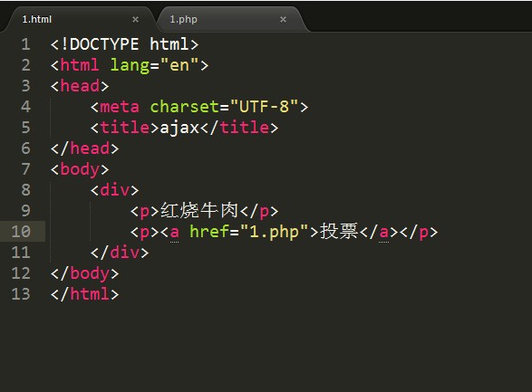Viewport: 532px width, 392px height.
Task: Click the opening html tag name on line 2
Action: point(80,65)
